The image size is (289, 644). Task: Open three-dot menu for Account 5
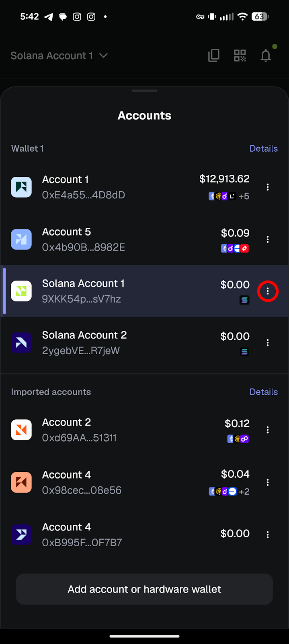[x=268, y=239]
